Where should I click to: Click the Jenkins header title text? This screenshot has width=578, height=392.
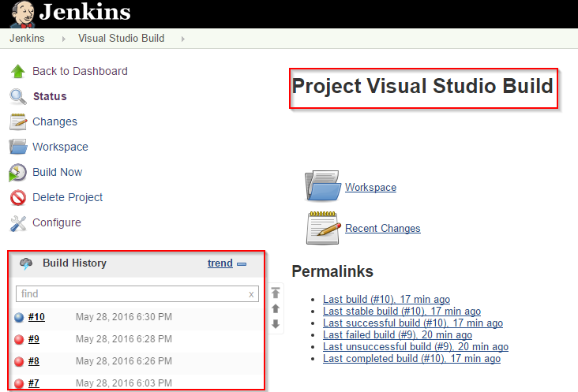(84, 11)
